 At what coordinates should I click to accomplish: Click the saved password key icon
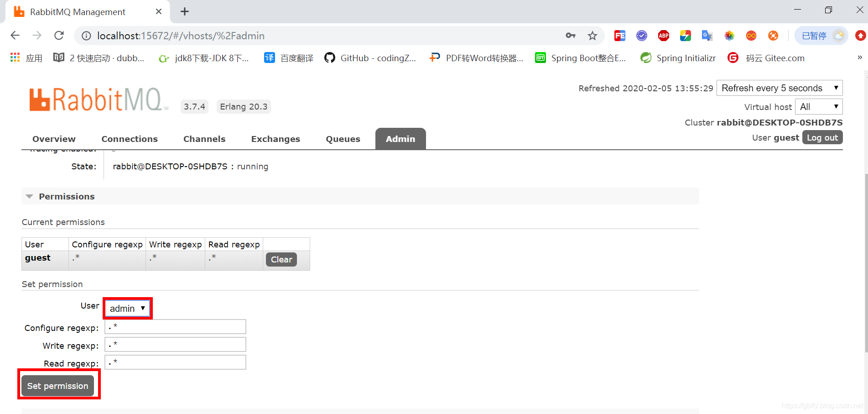click(571, 36)
